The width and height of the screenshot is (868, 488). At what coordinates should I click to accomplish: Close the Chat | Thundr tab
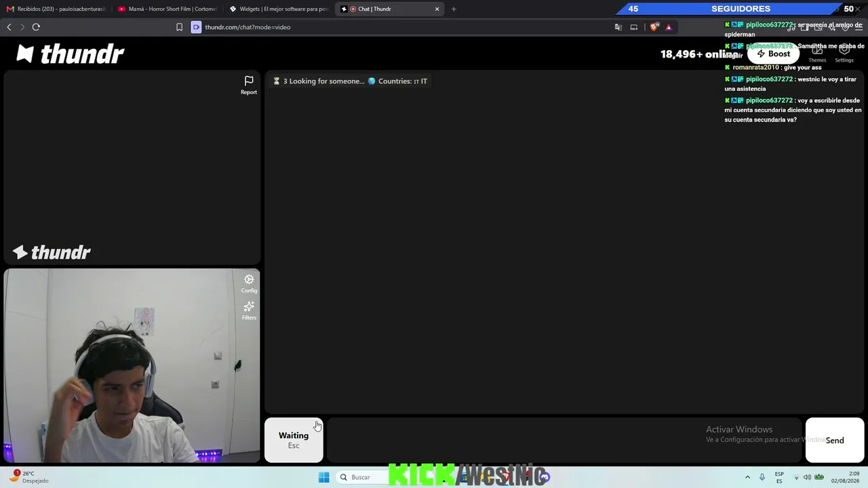tap(437, 9)
